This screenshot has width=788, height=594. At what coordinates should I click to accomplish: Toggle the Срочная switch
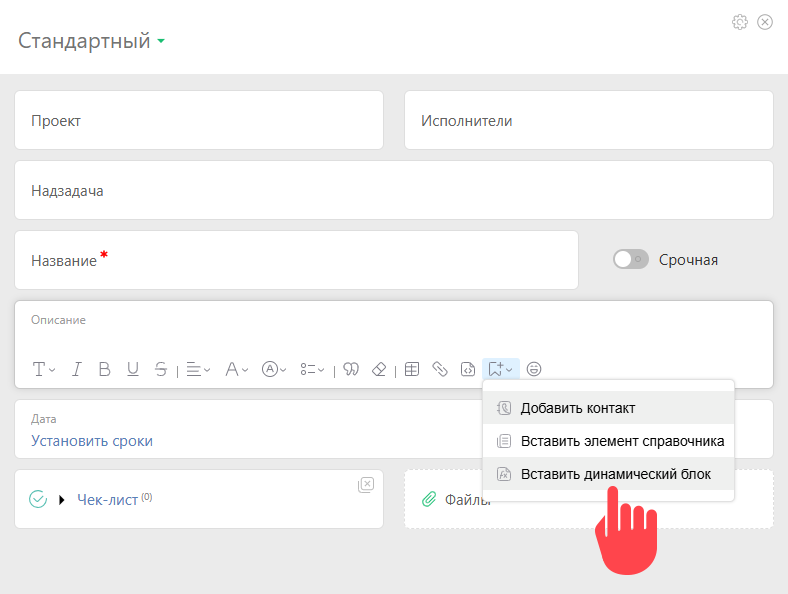631,259
